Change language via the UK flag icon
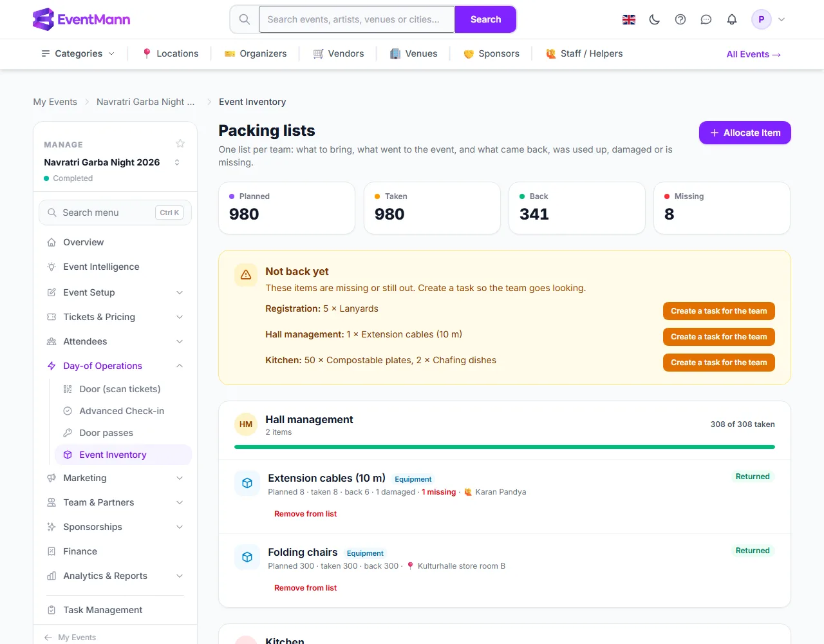Image resolution: width=824 pixels, height=644 pixels. click(x=629, y=19)
